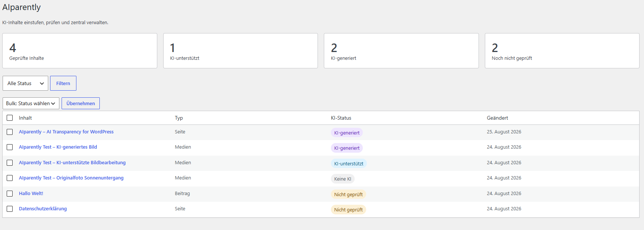The image size is (644, 230).
Task: Click the AIparently page heading
Action: pos(22,7)
